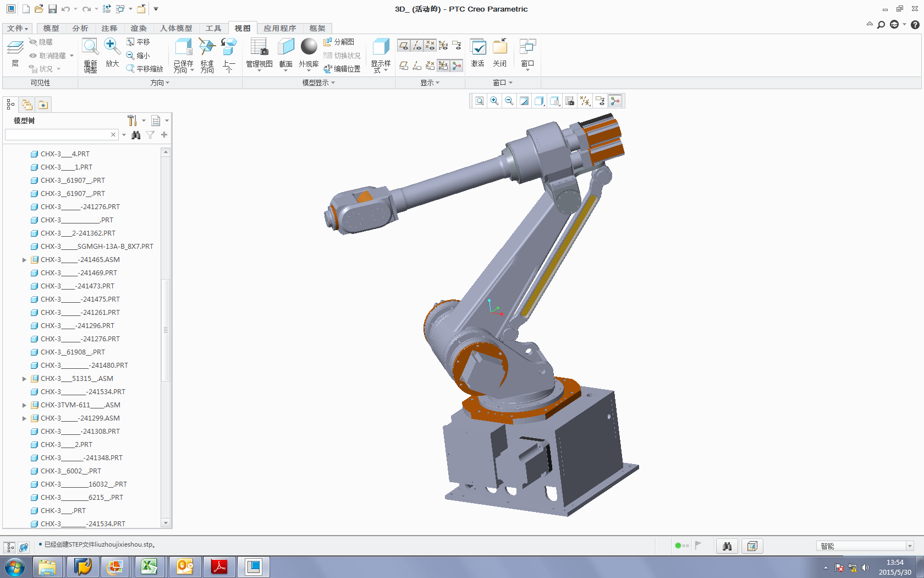Toggle spin center in graphics toolbar
This screenshot has height=578, width=924.
click(x=615, y=101)
